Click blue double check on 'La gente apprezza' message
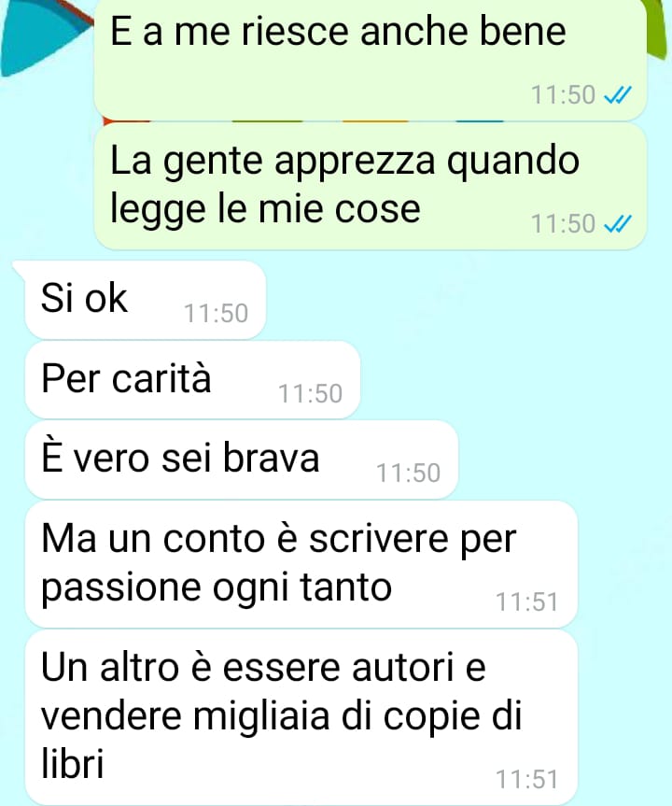 point(617,224)
